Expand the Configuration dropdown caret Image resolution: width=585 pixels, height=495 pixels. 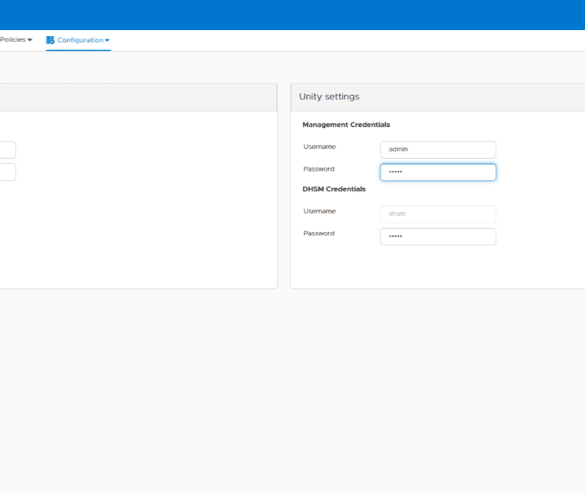pos(107,40)
